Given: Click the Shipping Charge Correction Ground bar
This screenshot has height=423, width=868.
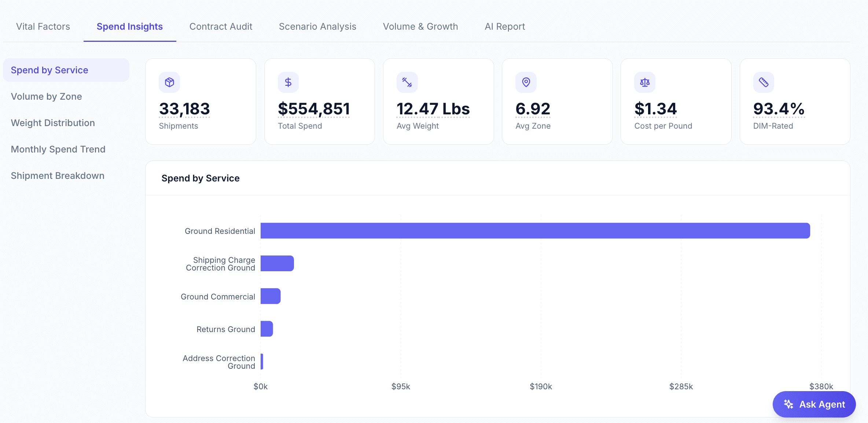Looking at the screenshot, I should coord(277,263).
